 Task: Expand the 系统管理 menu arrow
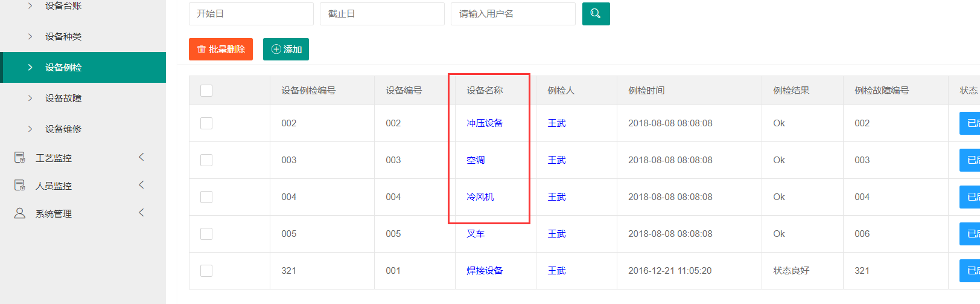(x=141, y=213)
